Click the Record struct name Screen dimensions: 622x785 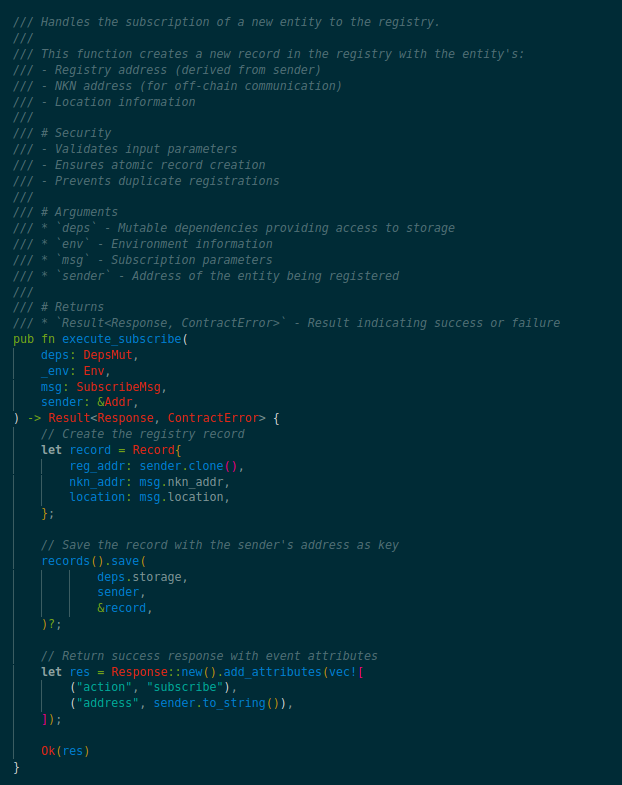(153, 450)
